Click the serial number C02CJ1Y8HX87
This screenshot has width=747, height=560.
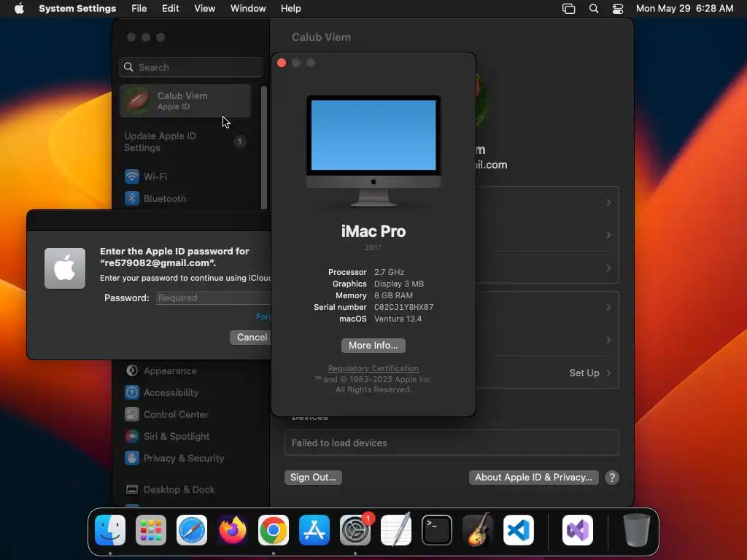[x=403, y=307]
